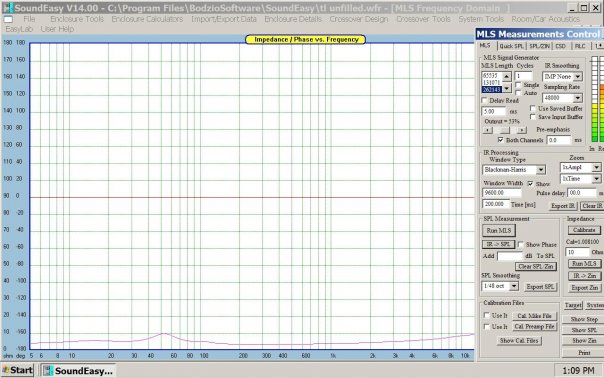Click the Add dB To SPL field
604x378 pixels.
click(510, 256)
